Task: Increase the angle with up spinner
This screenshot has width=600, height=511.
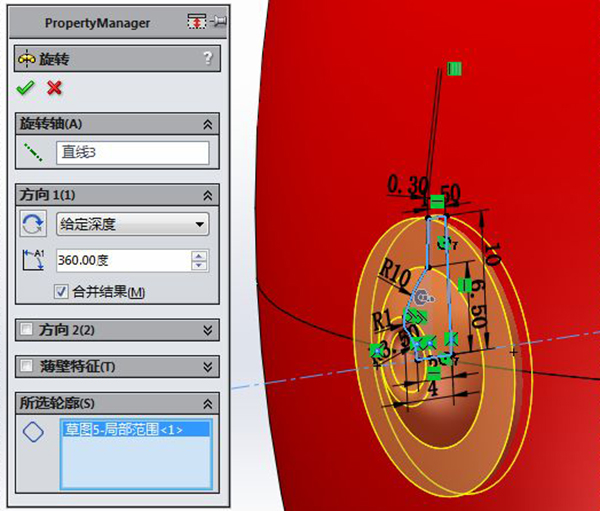Action: (199, 256)
